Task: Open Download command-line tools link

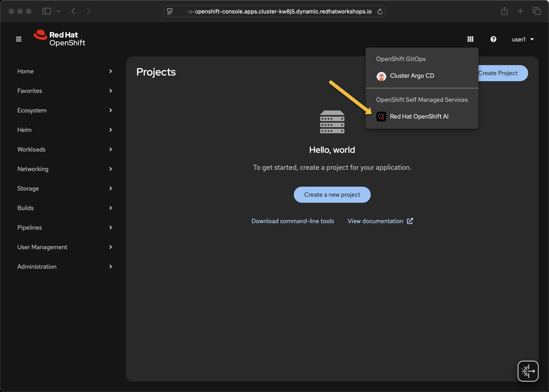Action: (293, 221)
